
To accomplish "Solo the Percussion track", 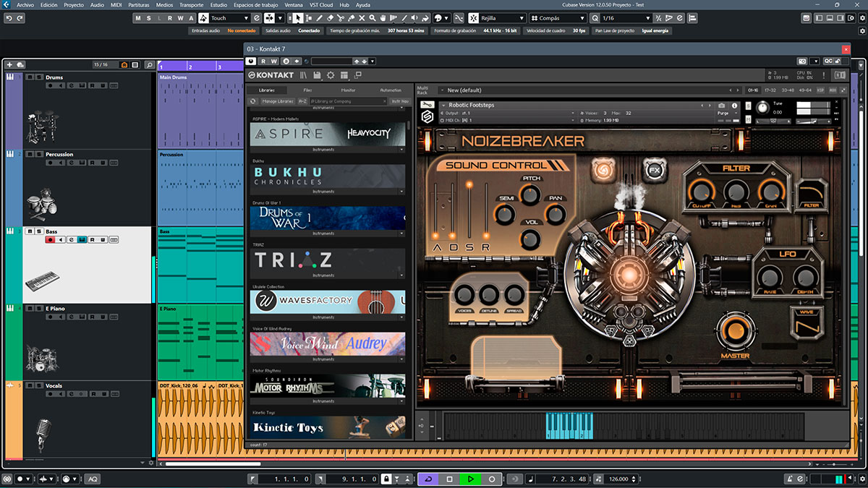I will 38,154.
